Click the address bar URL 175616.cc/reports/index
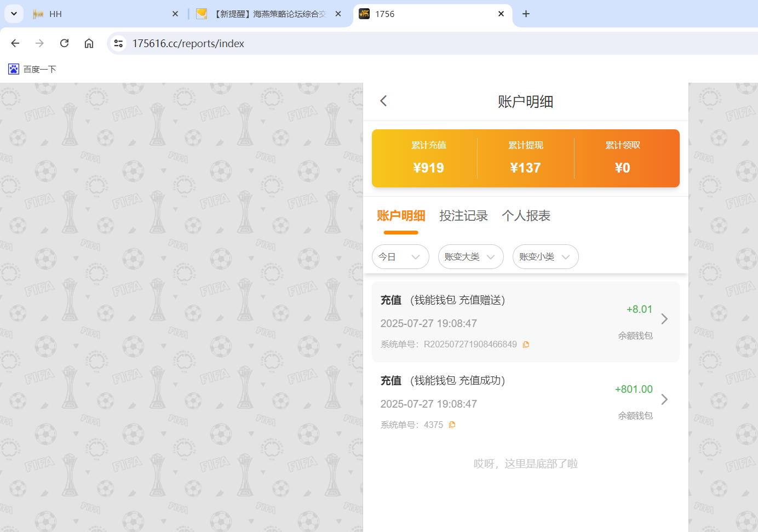 (187, 43)
